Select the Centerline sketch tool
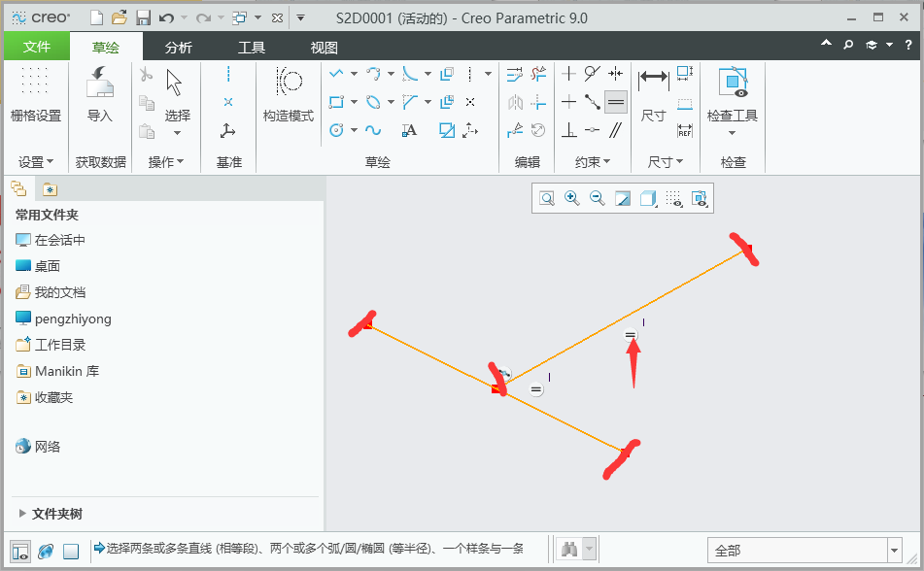 coord(469,74)
